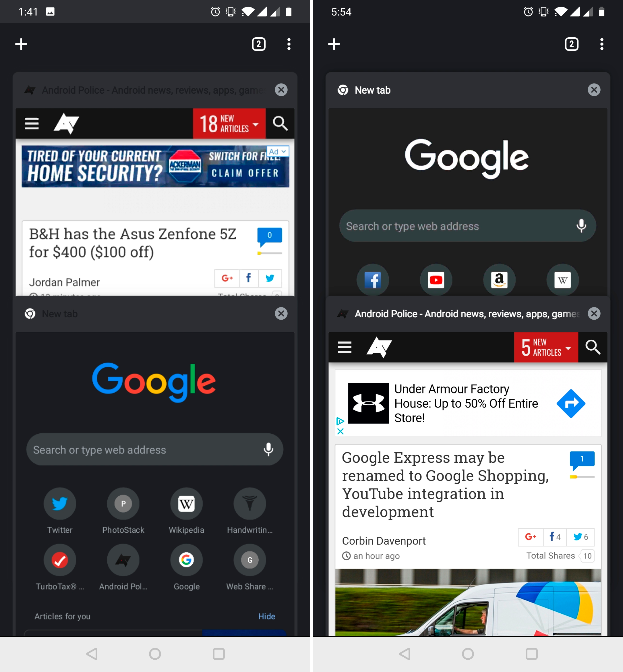Open Wikipedia shortcut icon
Image resolution: width=623 pixels, height=672 pixels.
[186, 502]
